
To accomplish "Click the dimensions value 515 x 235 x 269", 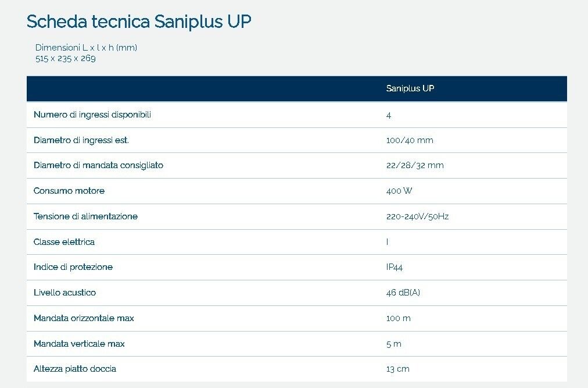I will click(66, 58).
